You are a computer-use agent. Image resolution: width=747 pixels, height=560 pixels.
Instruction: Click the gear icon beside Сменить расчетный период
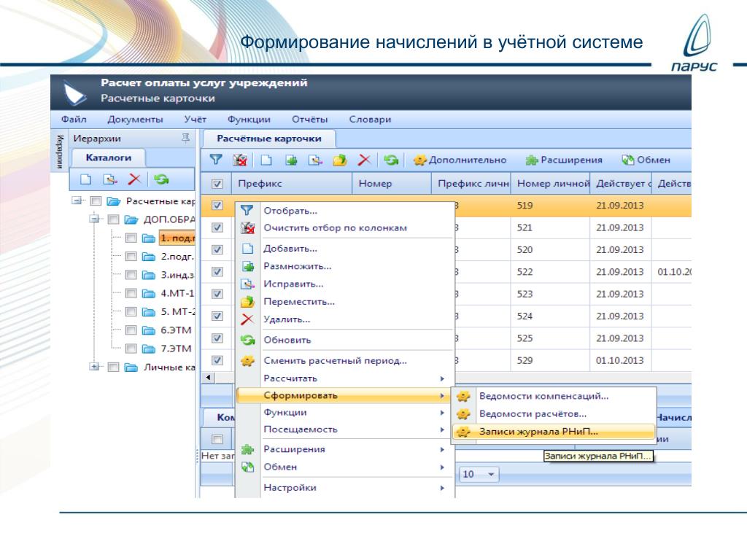247,360
